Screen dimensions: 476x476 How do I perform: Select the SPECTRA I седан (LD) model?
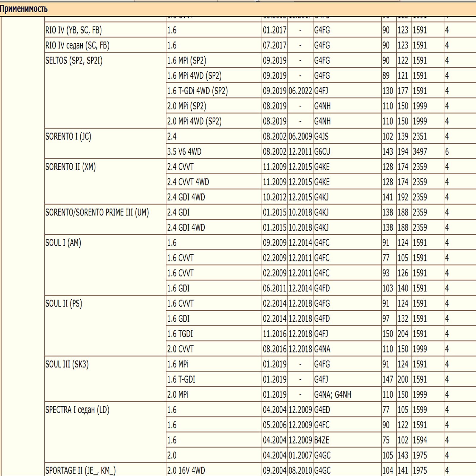tap(77, 410)
